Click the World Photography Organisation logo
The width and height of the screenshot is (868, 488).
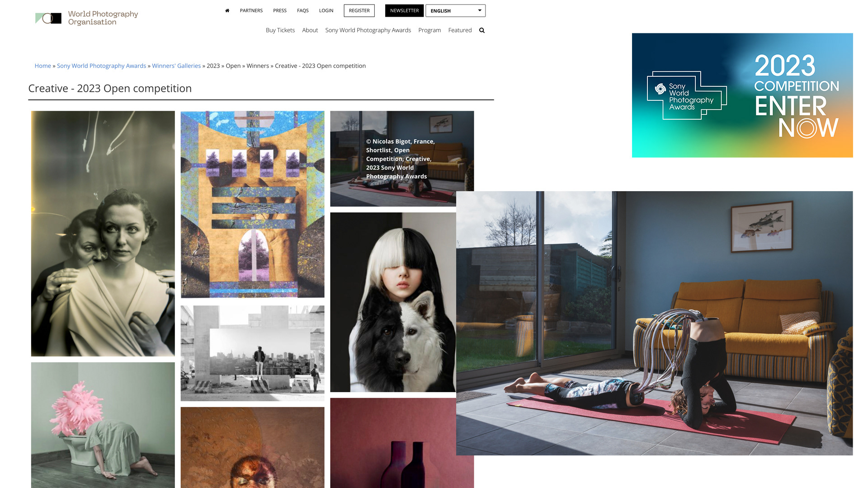click(87, 18)
